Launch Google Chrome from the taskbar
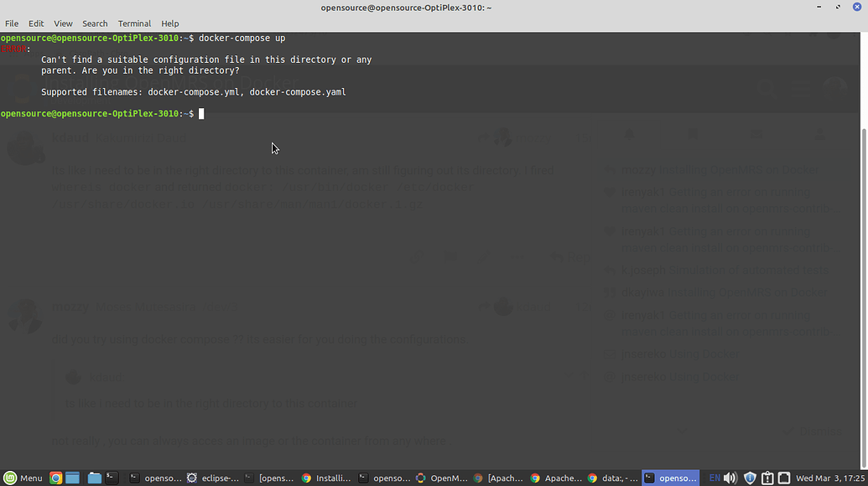The width and height of the screenshot is (868, 486). pos(55,478)
